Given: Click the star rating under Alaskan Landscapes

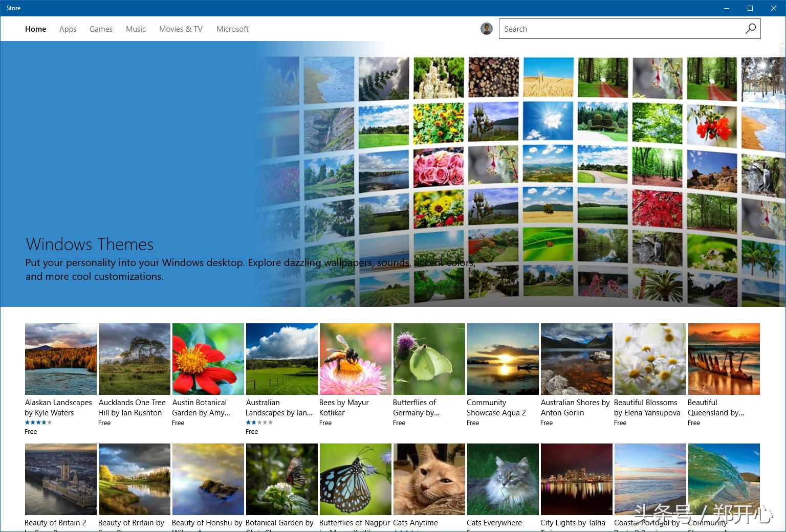Looking at the screenshot, I should pos(38,422).
